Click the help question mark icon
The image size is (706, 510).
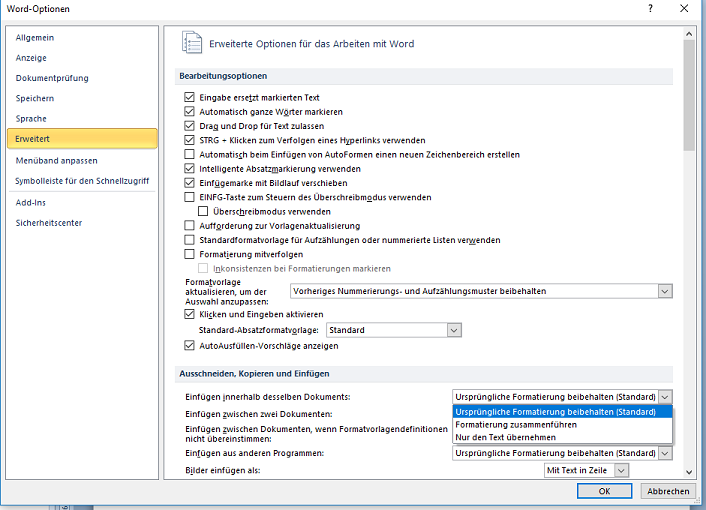pyautogui.click(x=650, y=9)
